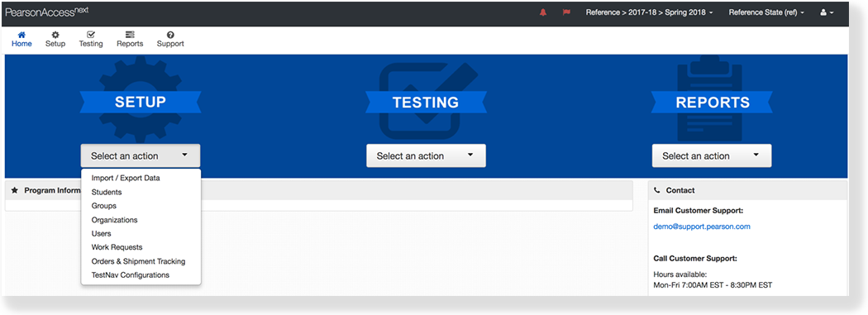Expand the Reference > 2017-18 > Spring 2018 selector

[649, 12]
